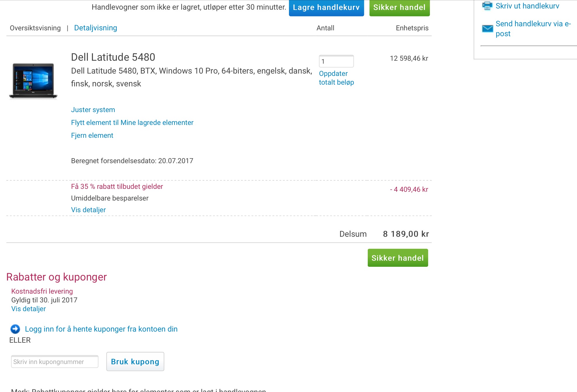The height and width of the screenshot is (392, 577).
Task: Switch to the Detaljvisning view
Action: click(x=95, y=28)
